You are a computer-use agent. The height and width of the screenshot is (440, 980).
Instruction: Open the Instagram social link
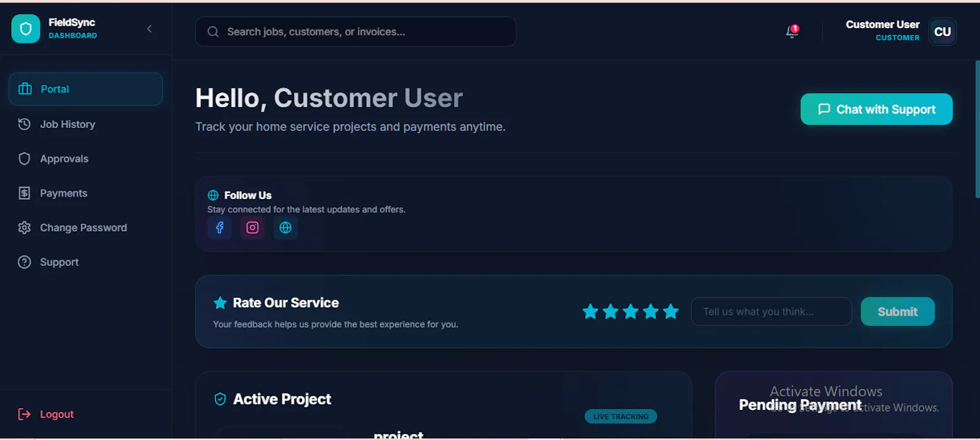point(252,227)
